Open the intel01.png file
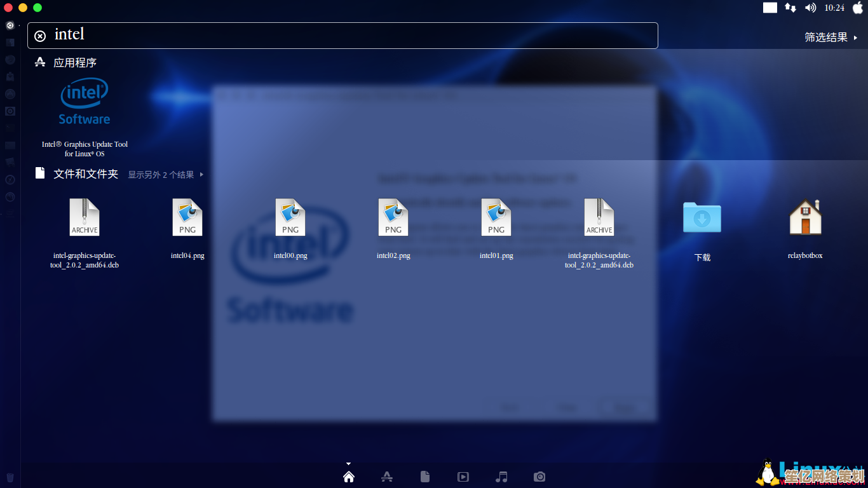 pos(496,229)
